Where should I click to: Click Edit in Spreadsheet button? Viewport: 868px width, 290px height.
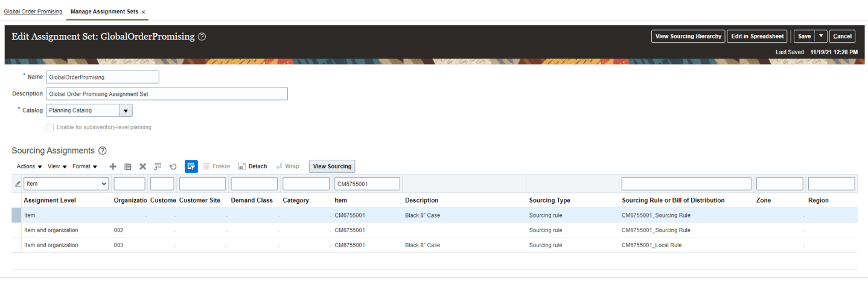[x=757, y=36]
